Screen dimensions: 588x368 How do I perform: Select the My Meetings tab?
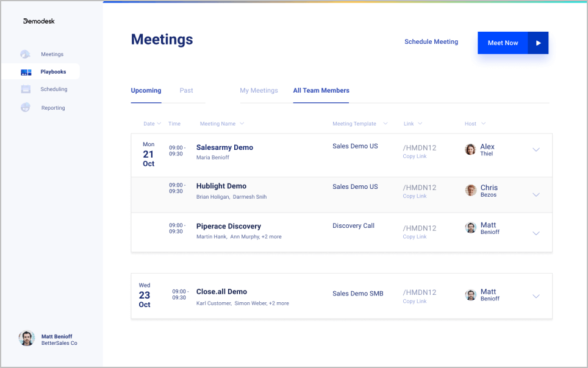(x=259, y=90)
